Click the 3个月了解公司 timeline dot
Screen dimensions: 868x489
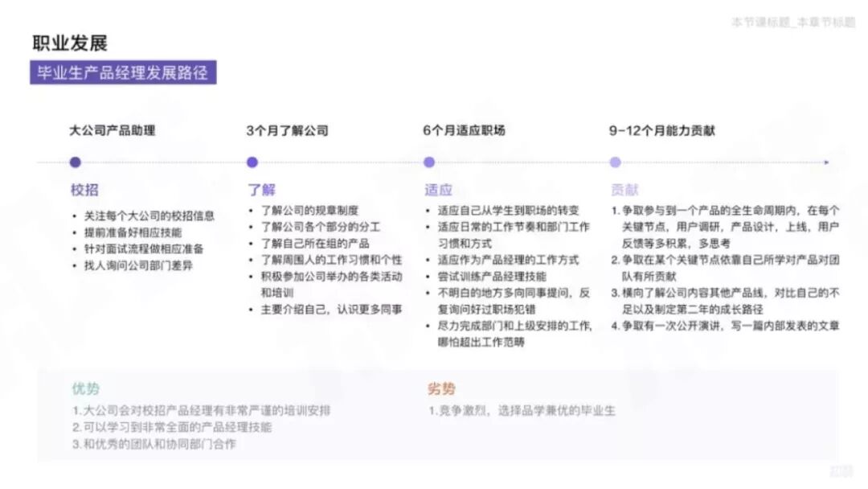coord(252,162)
